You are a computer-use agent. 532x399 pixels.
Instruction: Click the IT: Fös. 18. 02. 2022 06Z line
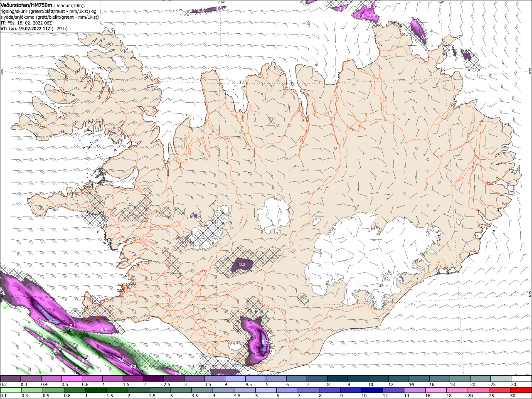26,23
